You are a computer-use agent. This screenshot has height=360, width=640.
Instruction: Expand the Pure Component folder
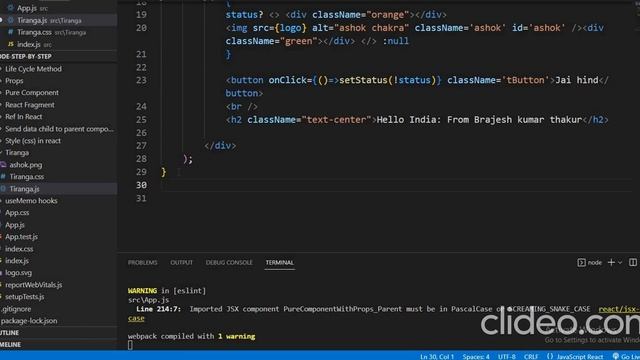point(31,92)
